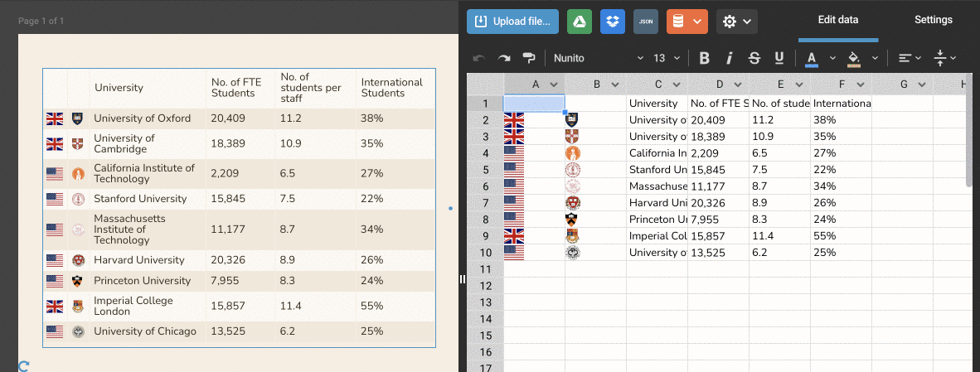Image resolution: width=980 pixels, height=372 pixels.
Task: Open column E header dropdown arrow
Action: pos(798,85)
